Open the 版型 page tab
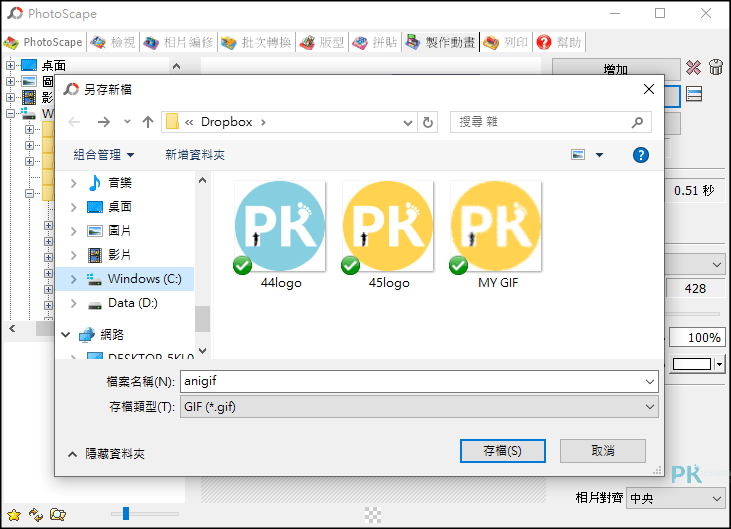Screen dimensions: 731x529 pos(322,42)
